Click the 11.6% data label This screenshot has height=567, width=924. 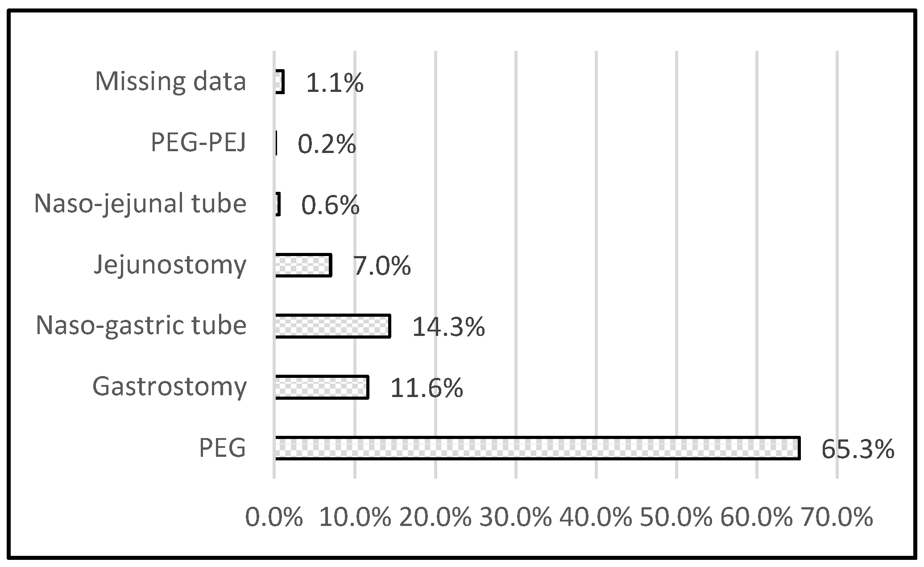(x=427, y=388)
